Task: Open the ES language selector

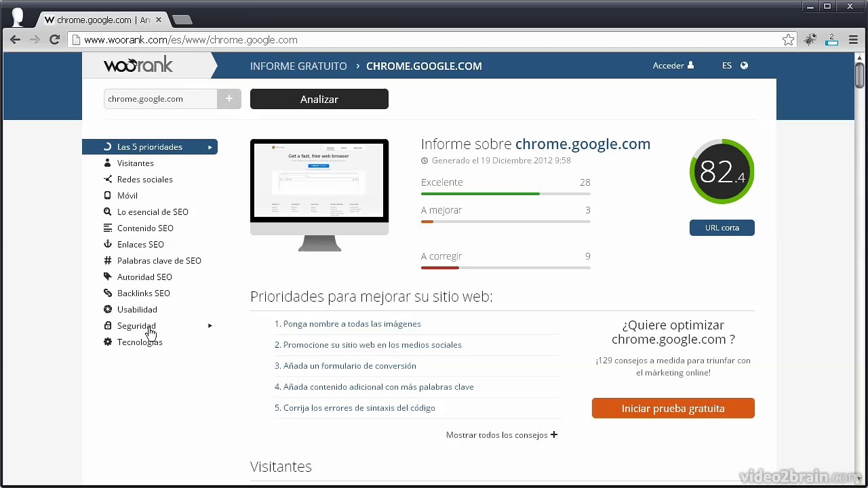Action: pyautogui.click(x=727, y=66)
